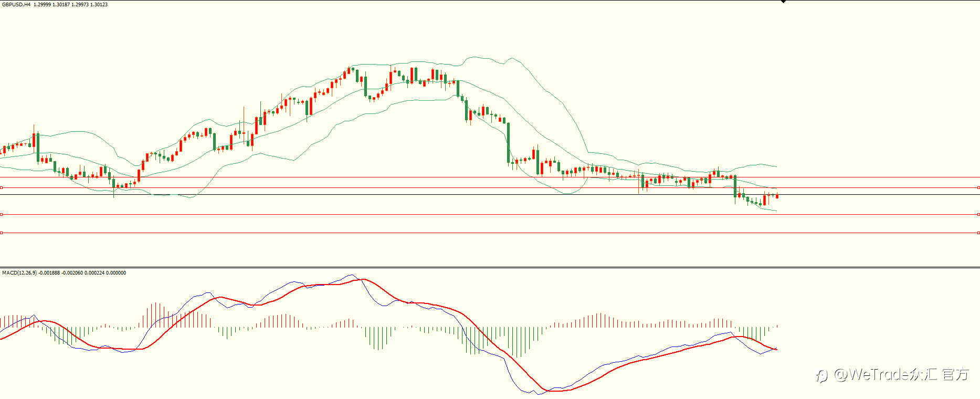This screenshot has height=399, width=980.
Task: Click the GBPUSD,H4 chart symbol label
Action: [x=16, y=5]
